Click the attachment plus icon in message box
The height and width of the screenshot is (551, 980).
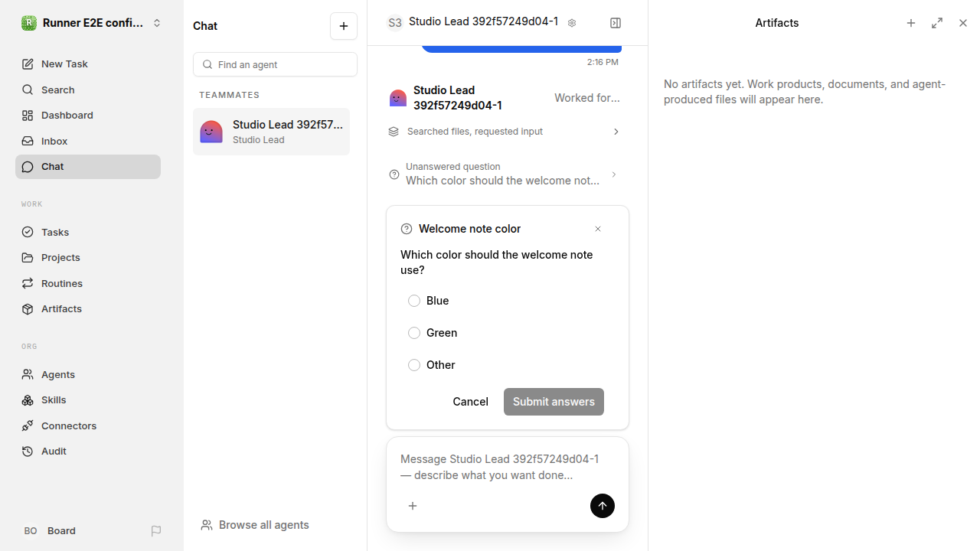click(413, 506)
